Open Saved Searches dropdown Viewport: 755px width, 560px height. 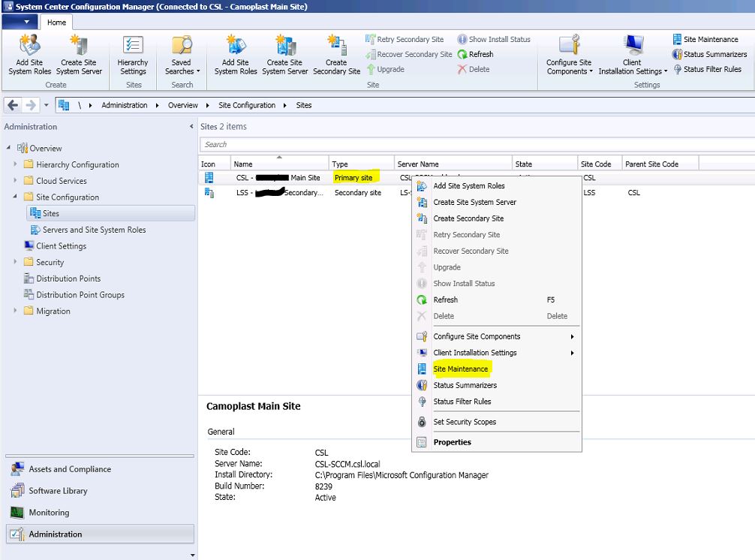click(x=182, y=54)
